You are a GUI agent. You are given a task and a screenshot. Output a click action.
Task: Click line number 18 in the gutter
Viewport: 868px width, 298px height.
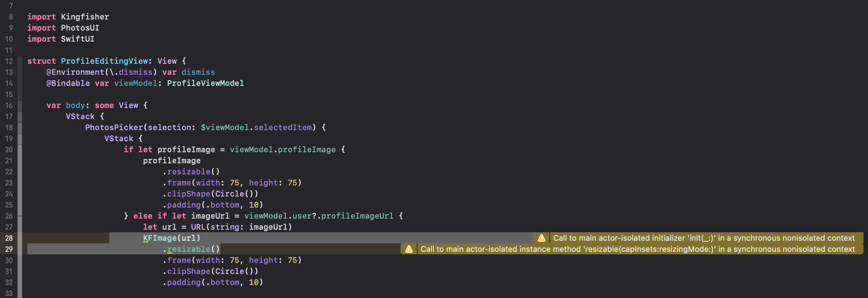(9, 128)
